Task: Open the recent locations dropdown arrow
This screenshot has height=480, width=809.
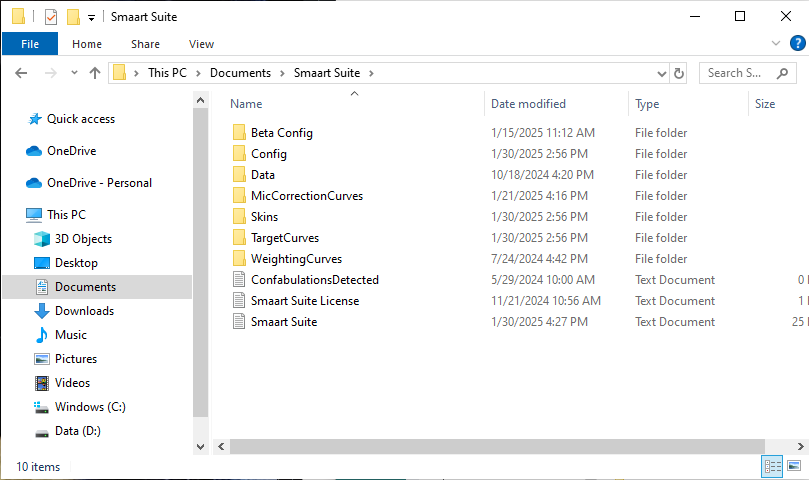Action: [x=74, y=73]
